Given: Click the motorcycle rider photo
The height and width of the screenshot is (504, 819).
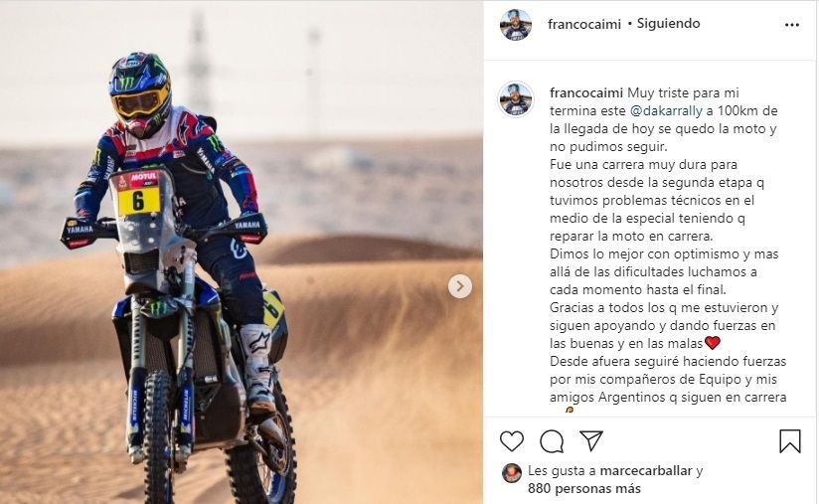Looking at the screenshot, I should (242, 252).
